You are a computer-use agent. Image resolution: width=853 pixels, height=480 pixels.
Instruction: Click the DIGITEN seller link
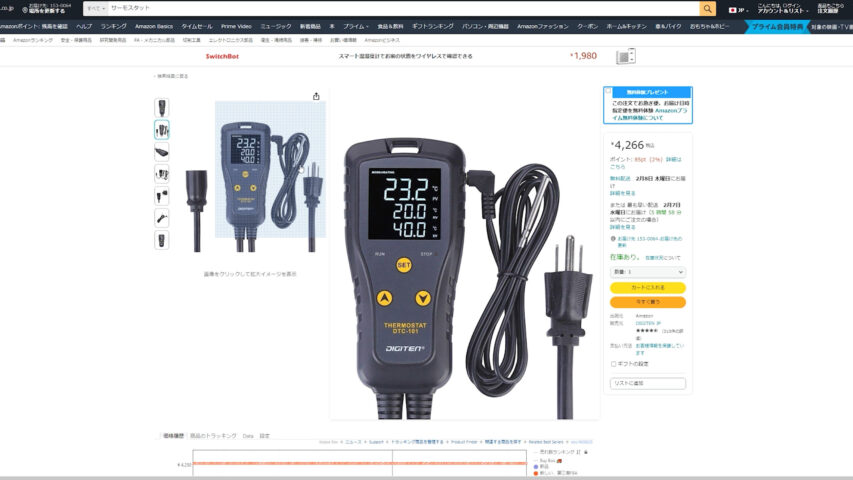click(x=648, y=323)
